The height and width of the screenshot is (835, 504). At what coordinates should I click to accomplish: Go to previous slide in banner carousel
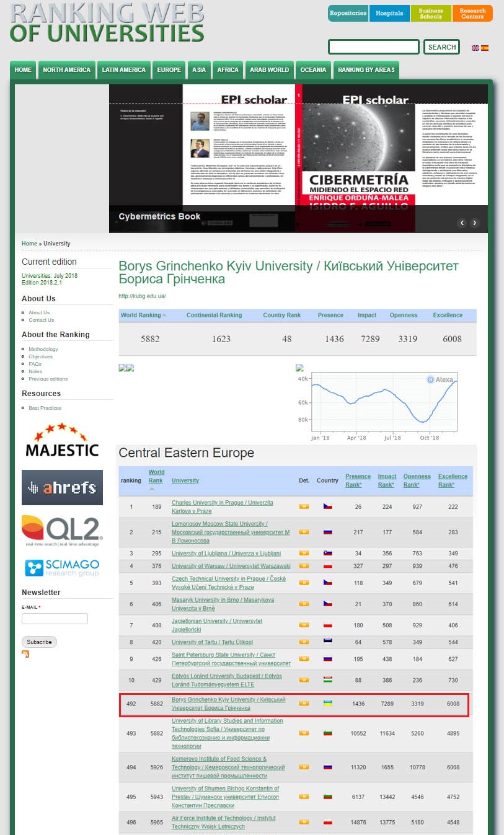click(462, 223)
